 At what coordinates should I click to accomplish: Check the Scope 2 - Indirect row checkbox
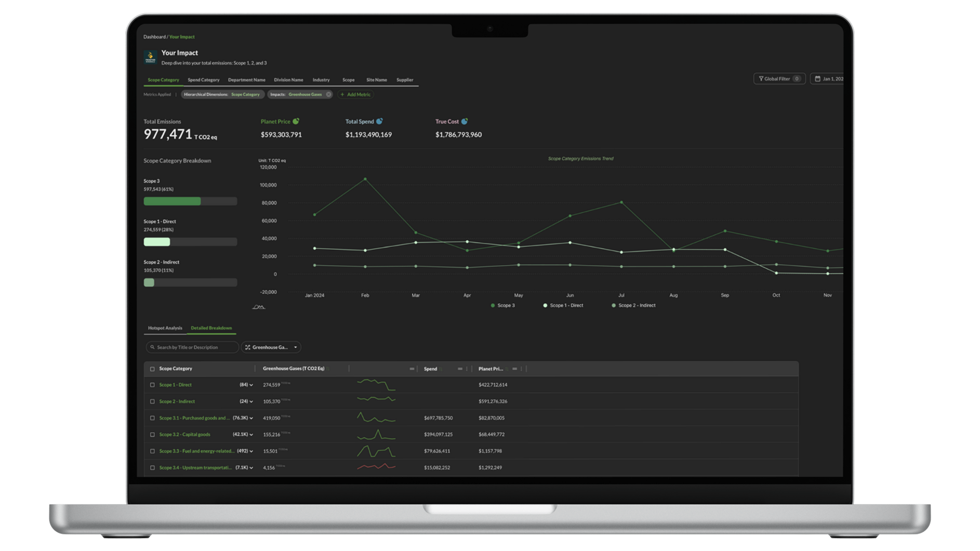click(152, 402)
